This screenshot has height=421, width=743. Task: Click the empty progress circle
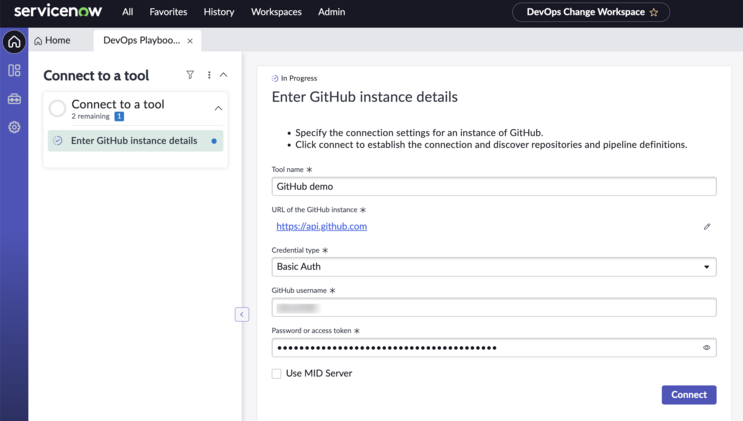57,108
